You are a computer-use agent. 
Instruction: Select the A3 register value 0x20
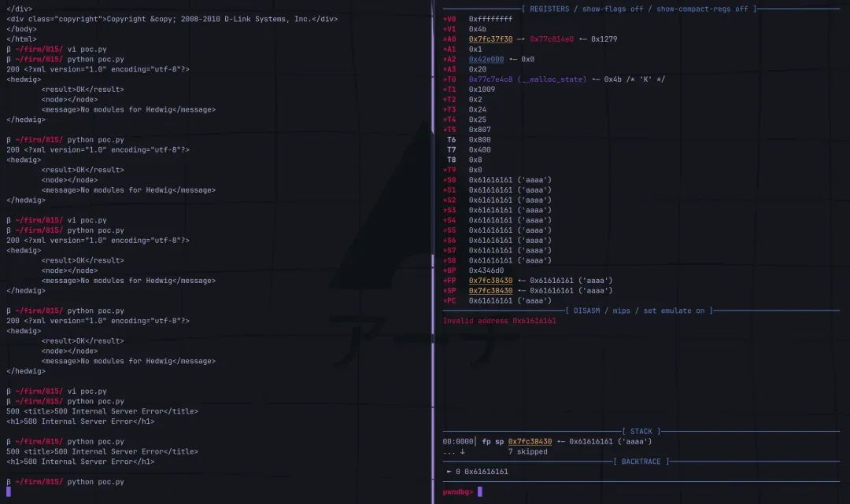478,69
